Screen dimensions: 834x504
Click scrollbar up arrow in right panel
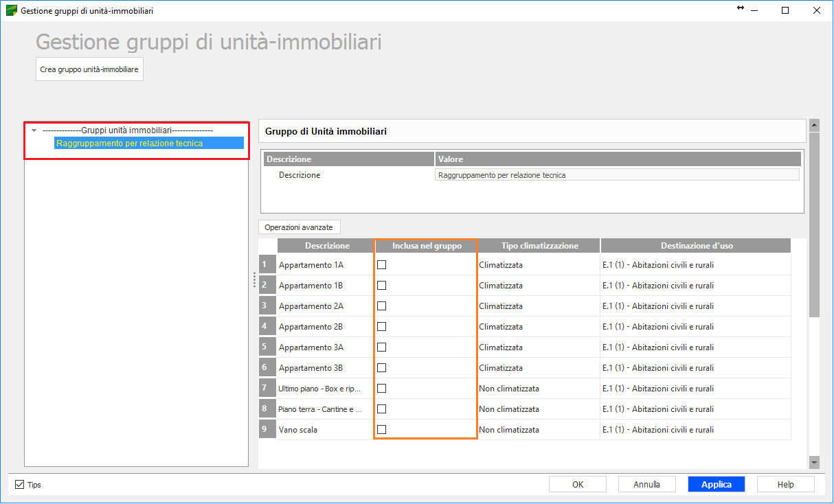pos(814,125)
